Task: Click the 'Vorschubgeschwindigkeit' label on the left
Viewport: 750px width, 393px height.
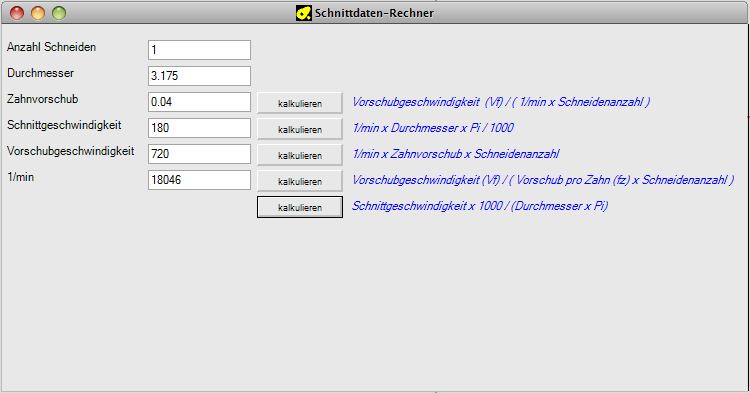Action: (x=71, y=151)
